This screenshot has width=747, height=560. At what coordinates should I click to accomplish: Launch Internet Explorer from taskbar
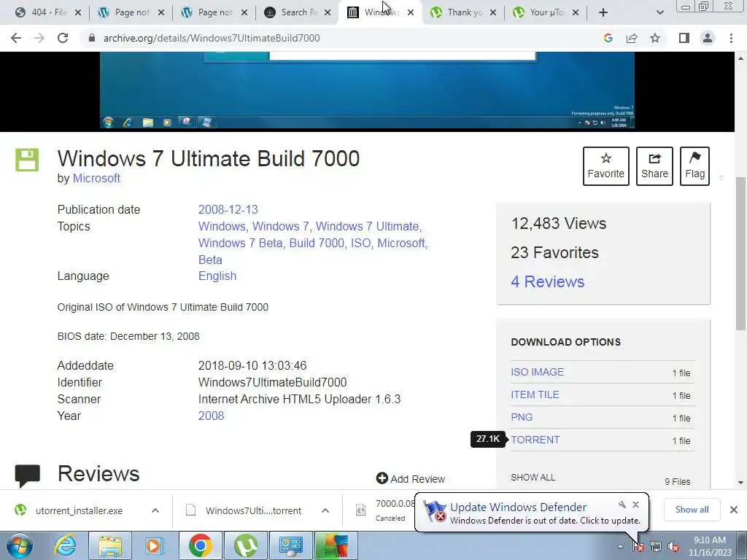(x=65, y=545)
